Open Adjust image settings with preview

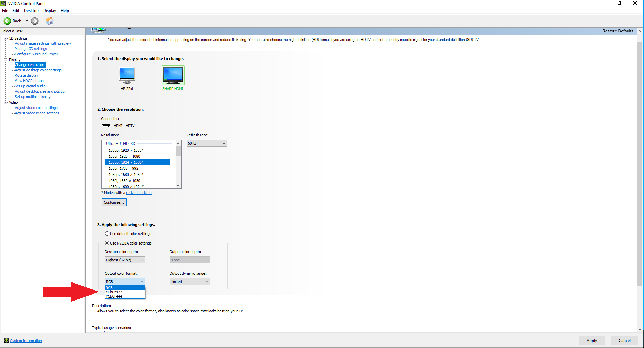43,43
